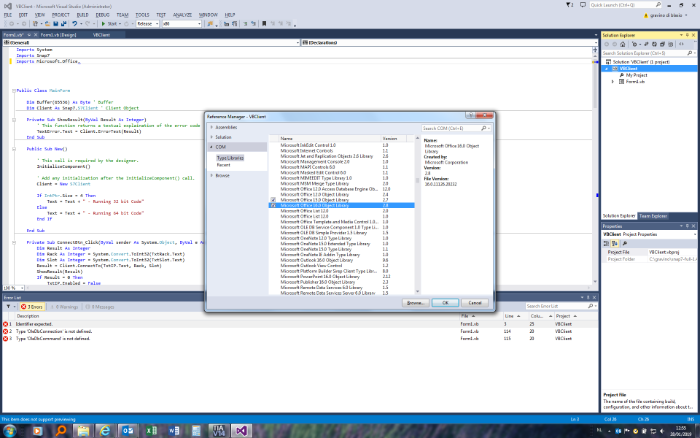Toggle the Messages filter in Error List
The width and height of the screenshot is (700, 438).
pyautogui.click(x=100, y=307)
